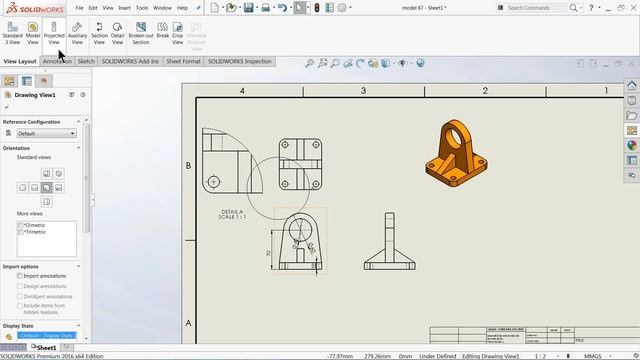
Task: Open the File menu
Action: [79, 8]
